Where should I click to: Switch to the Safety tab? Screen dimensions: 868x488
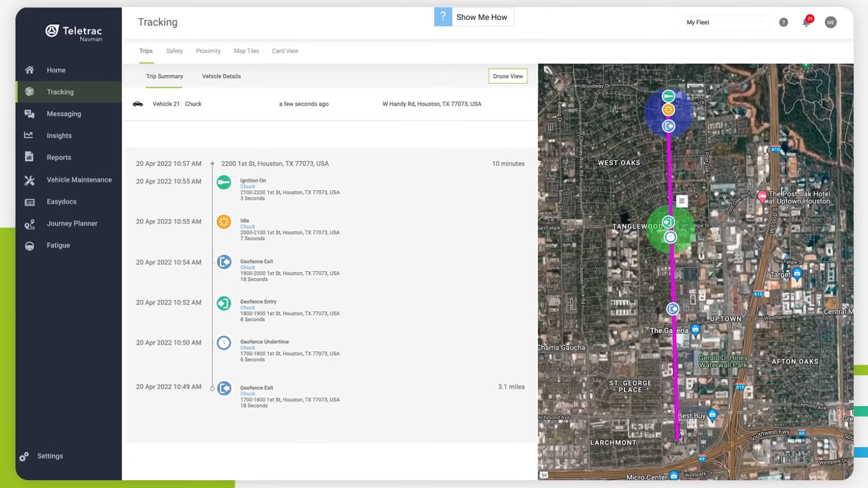coord(174,51)
